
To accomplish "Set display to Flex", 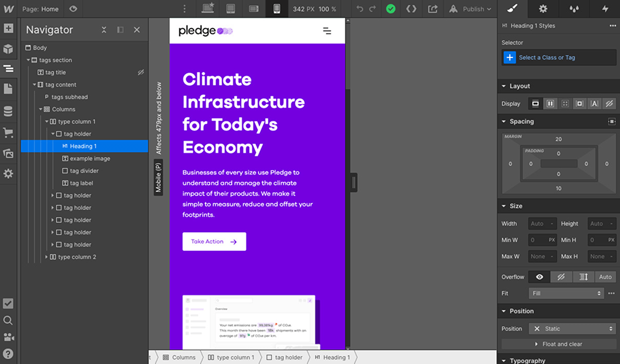I will pos(550,104).
